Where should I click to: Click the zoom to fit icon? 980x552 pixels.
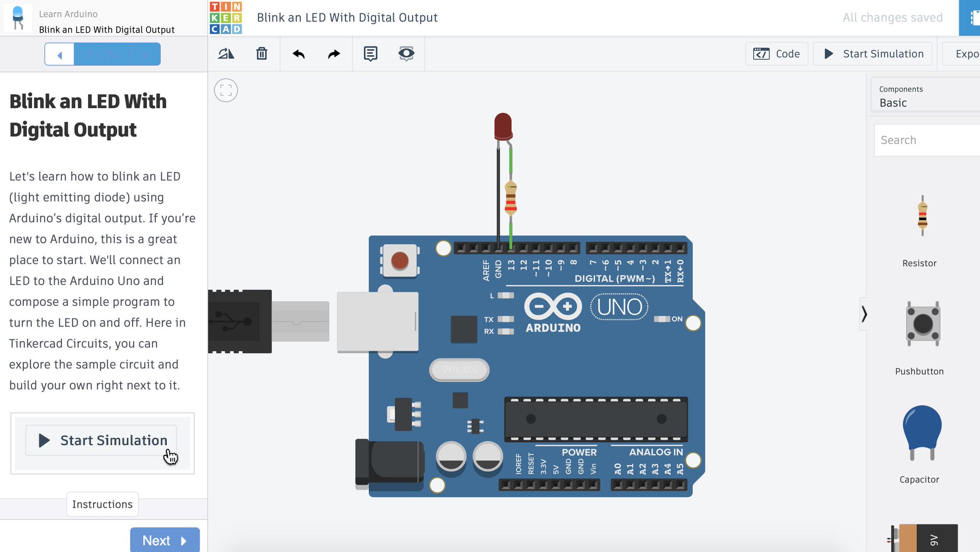(x=226, y=90)
